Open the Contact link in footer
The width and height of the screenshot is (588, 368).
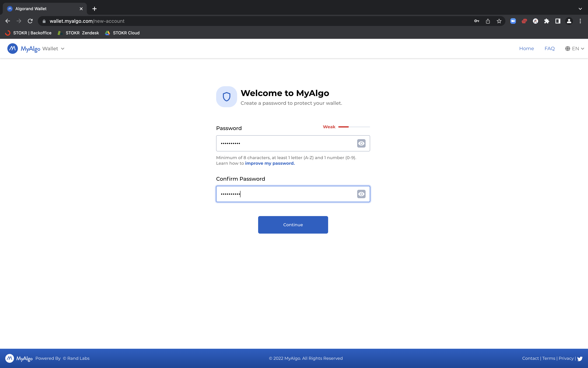(530, 358)
